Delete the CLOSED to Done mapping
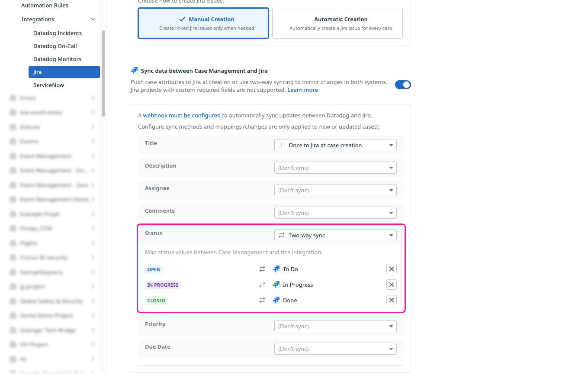Screen dimensions: 588x379 point(391,301)
